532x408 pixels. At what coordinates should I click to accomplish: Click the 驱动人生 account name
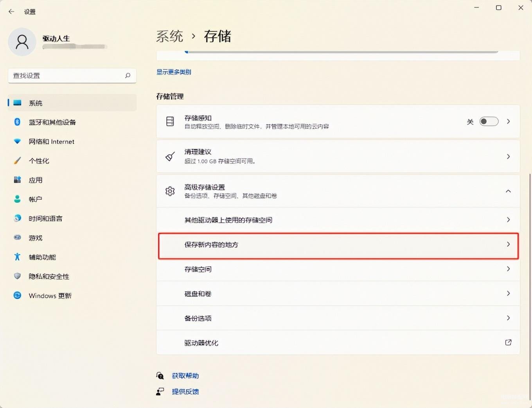coord(56,38)
